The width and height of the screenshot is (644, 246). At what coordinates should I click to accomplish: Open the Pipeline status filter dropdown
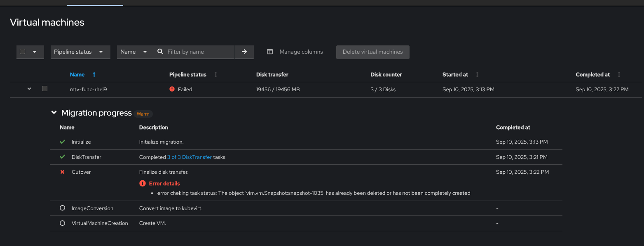point(80,52)
